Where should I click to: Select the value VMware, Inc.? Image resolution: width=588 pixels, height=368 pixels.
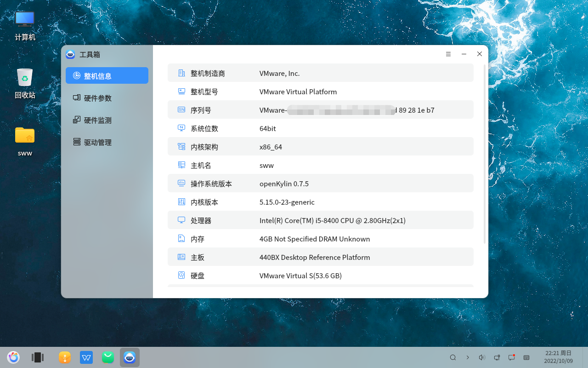(279, 73)
